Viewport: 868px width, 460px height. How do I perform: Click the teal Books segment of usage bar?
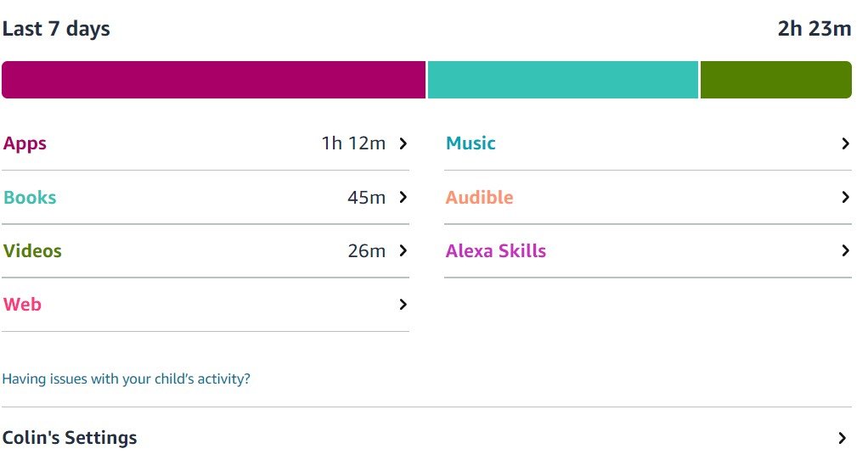coord(562,80)
